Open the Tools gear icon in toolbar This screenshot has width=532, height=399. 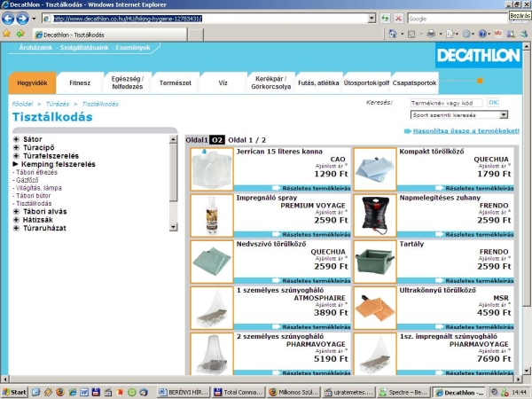[x=466, y=34]
